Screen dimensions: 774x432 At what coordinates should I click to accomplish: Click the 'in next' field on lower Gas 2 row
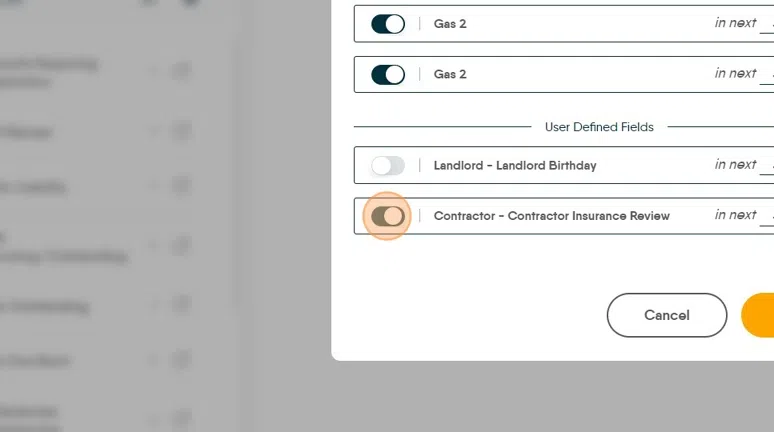(766, 75)
